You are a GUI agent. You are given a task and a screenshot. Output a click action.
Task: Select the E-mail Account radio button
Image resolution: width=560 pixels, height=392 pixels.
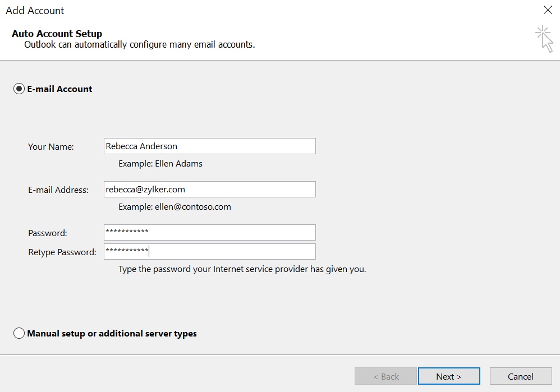19,89
